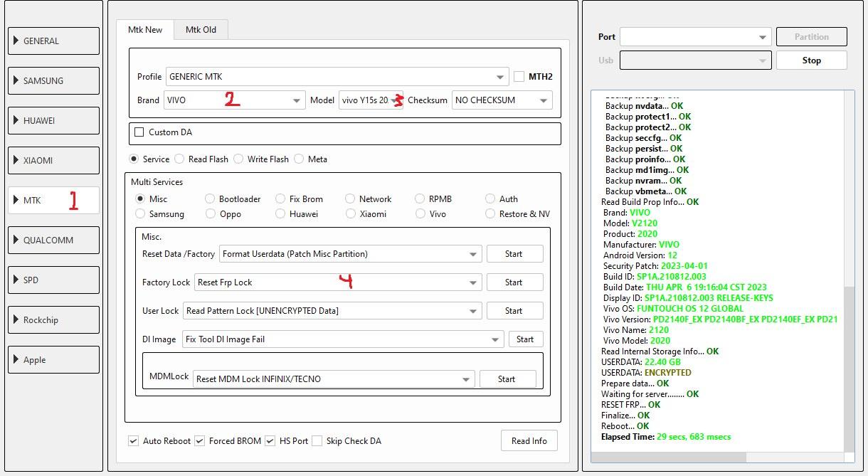Image resolution: width=868 pixels, height=476 pixels.
Task: Select the Misc service radio button
Action: pyautogui.click(x=140, y=199)
